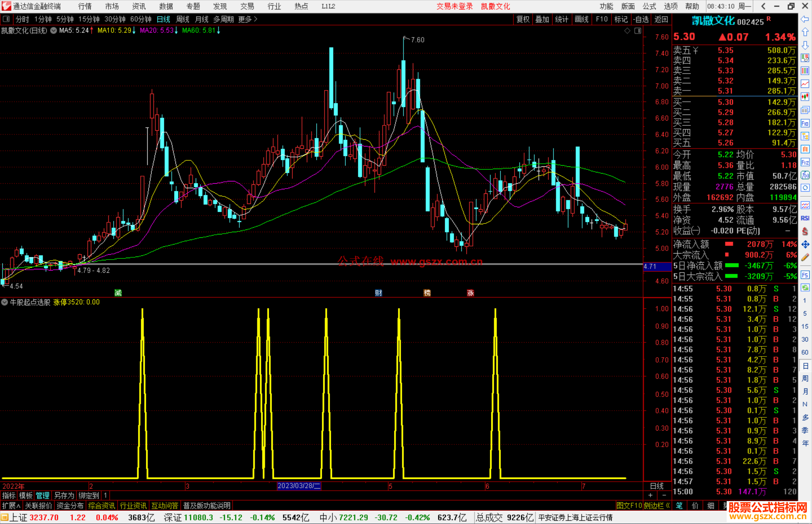Switch to the 周线 period tab
The image size is (812, 524).
tap(183, 19)
